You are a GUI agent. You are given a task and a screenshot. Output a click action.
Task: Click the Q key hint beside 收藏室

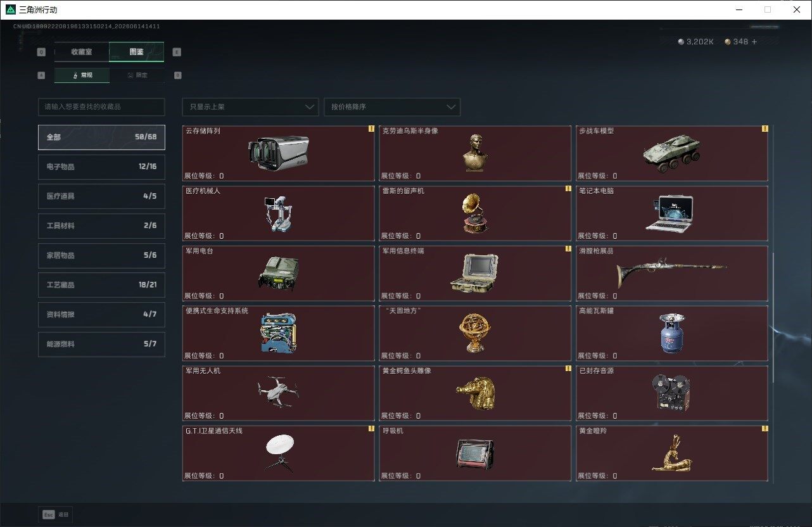point(41,52)
